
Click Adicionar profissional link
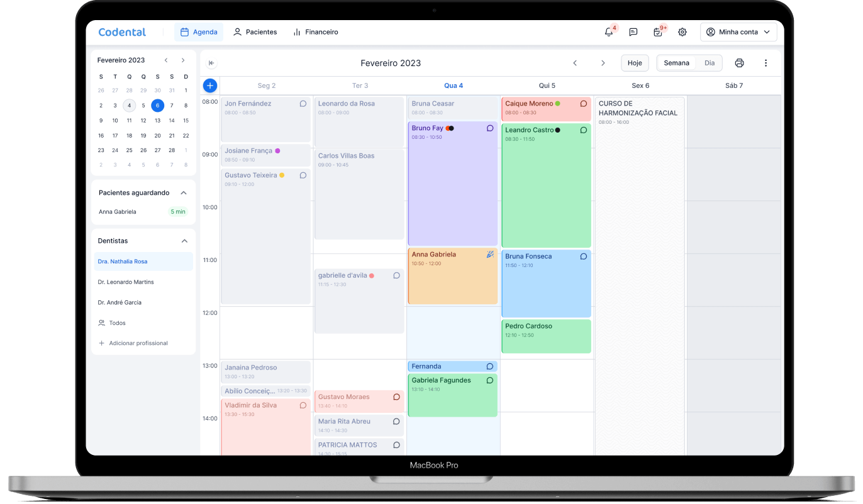point(133,343)
